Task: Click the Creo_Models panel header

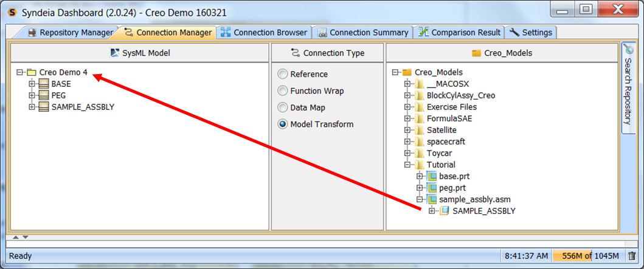Action: click(502, 53)
